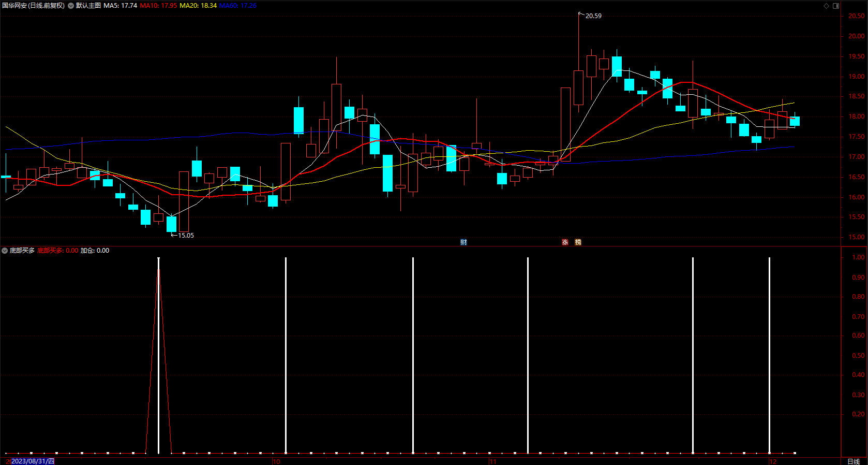The image size is (868, 465).
Task: Click the 12 month marker on time axis
Action: click(x=773, y=461)
